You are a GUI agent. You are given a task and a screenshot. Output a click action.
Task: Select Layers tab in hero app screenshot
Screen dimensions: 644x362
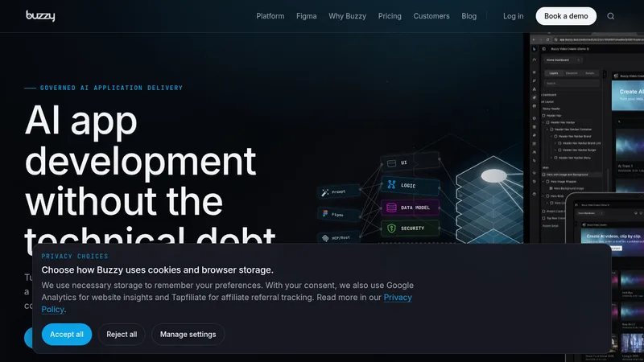pos(554,73)
